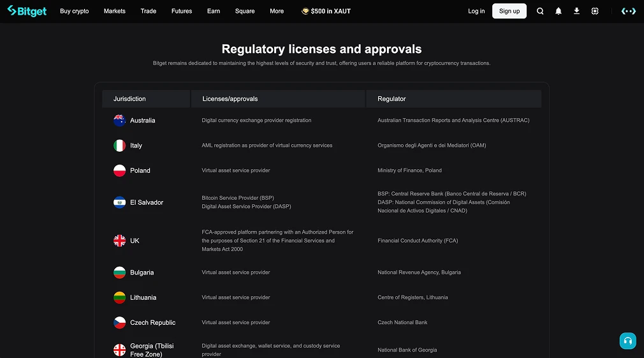Click the AML registration license text
The width and height of the screenshot is (644, 358).
[267, 145]
